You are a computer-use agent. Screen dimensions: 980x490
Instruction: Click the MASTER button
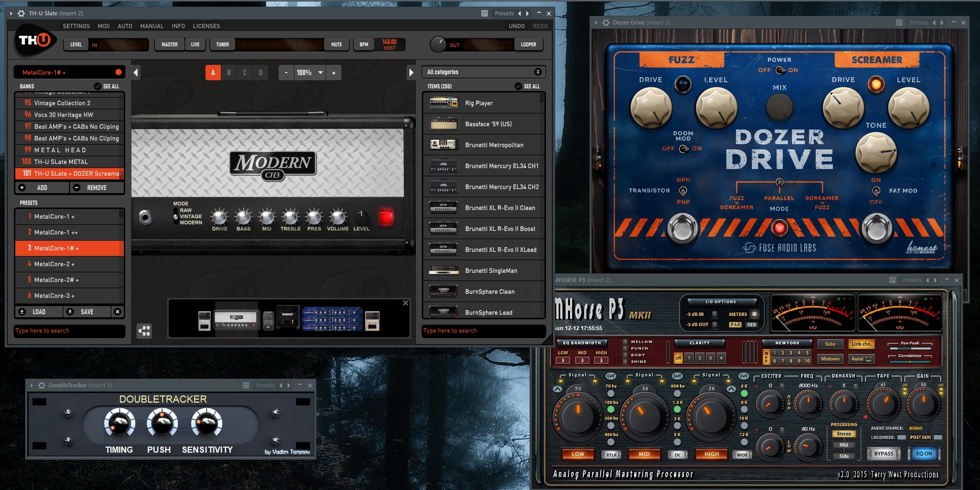click(170, 44)
